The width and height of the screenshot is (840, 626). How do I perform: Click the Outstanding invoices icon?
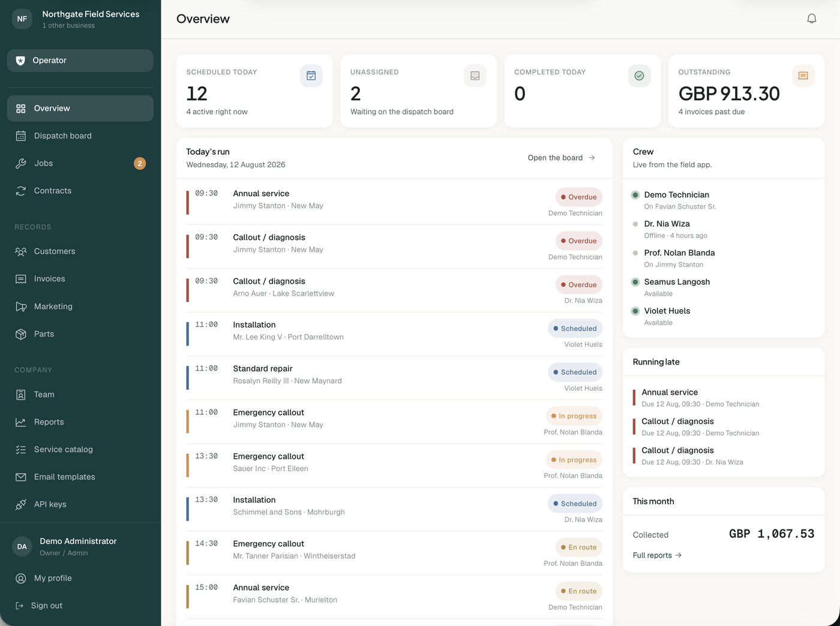coord(803,76)
